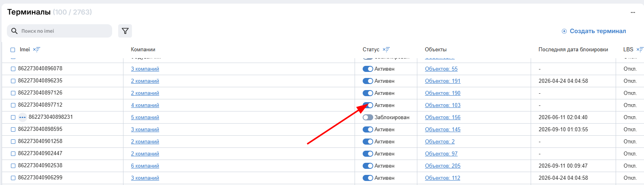Open 3 компаний link for 862273040896078
Screen dimensions: 644x185
(145, 69)
